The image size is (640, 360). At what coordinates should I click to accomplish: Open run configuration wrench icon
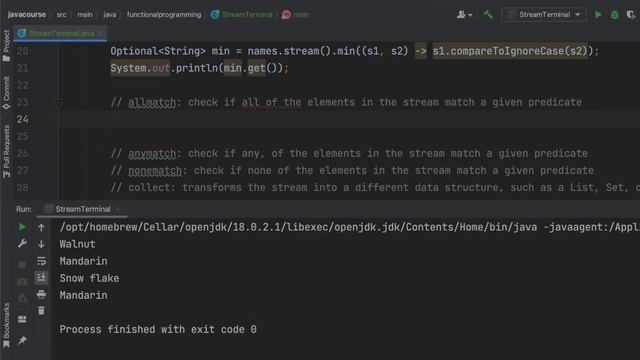[x=22, y=244]
